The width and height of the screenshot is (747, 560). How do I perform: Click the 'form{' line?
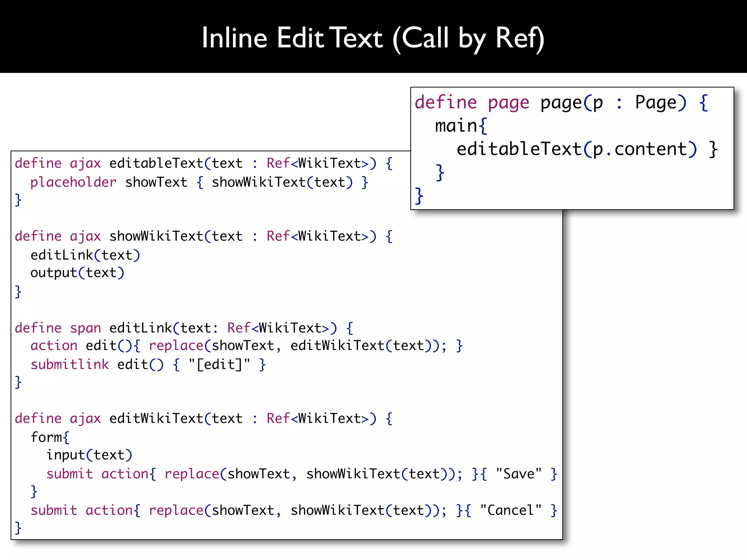(x=50, y=437)
